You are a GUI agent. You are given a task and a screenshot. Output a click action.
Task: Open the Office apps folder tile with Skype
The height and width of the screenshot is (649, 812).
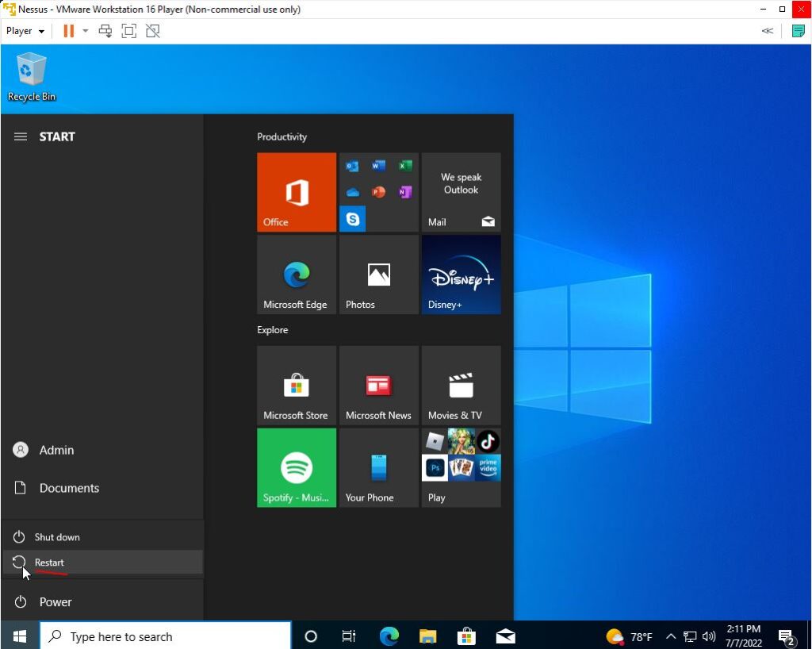pyautogui.click(x=379, y=192)
